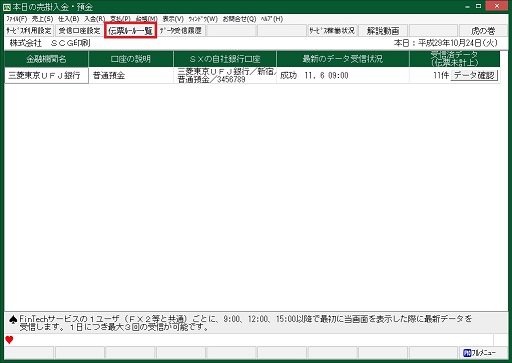The height and width of the screenshot is (363, 512).
Task: Minimize the 本日の売掛入金・預金 window
Action: (468, 6)
